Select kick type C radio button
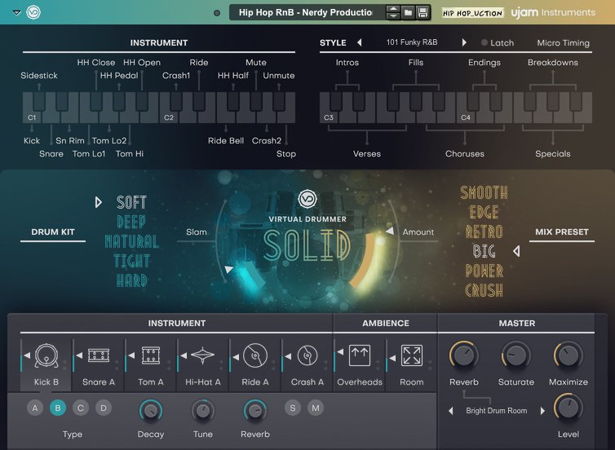615x450 pixels. 81,407
